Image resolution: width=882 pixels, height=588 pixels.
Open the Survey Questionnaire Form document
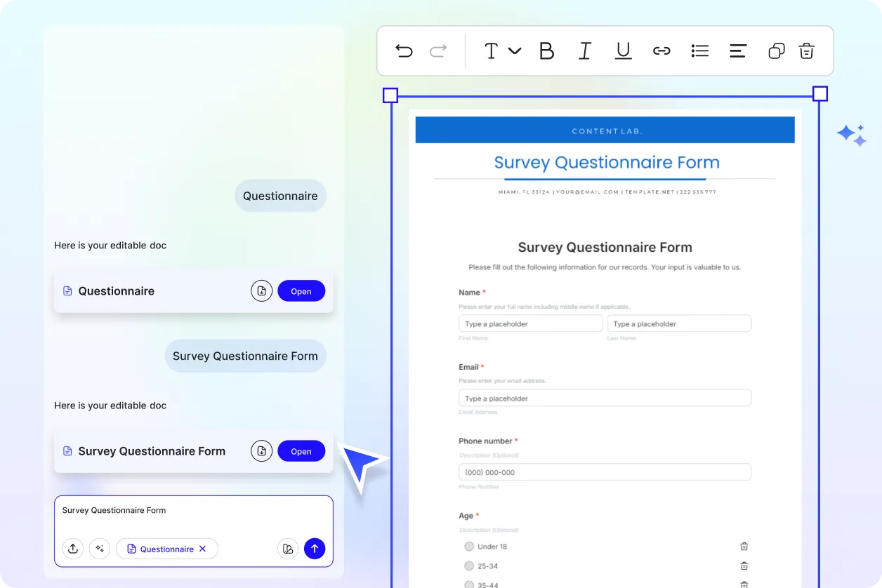pos(301,451)
